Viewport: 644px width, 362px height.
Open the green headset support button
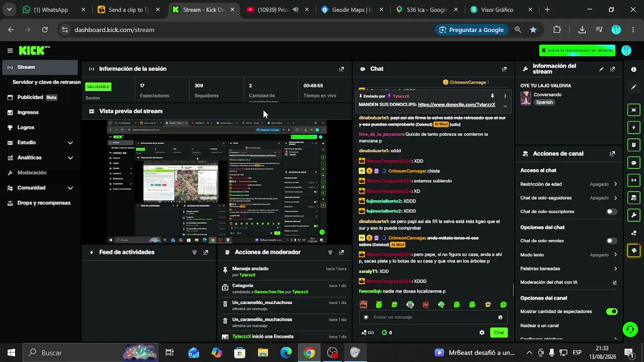point(630,329)
